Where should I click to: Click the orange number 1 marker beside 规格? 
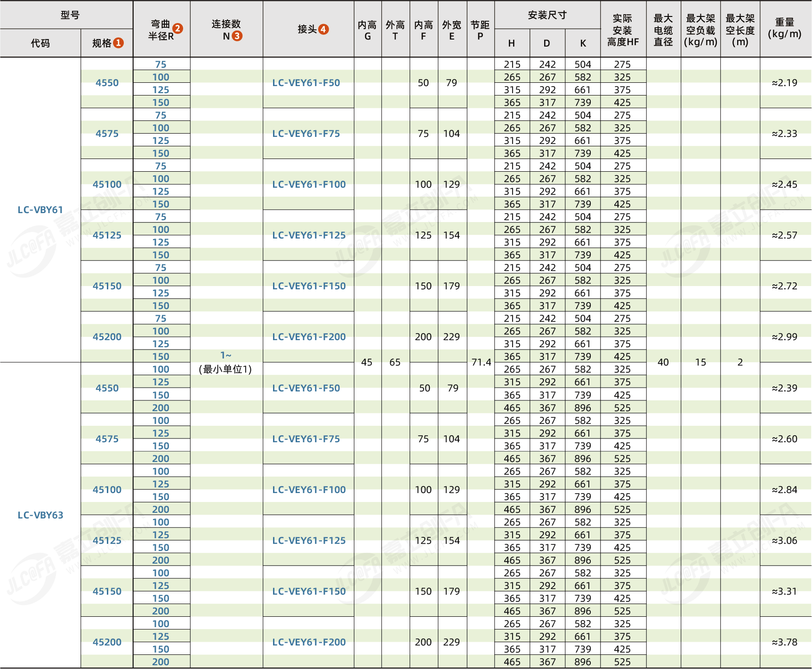119,43
